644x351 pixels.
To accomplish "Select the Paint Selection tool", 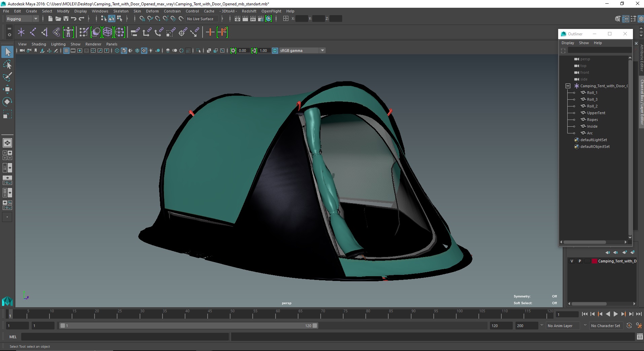I will 7,77.
